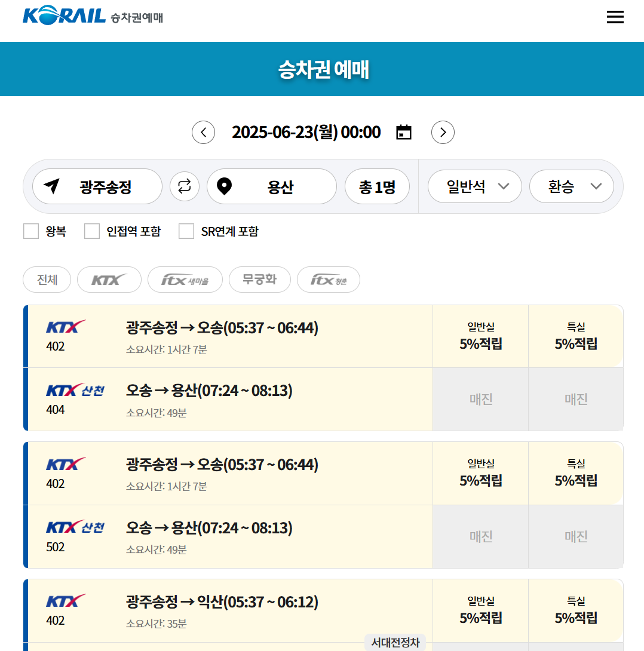The width and height of the screenshot is (644, 651).
Task: Open passenger count 총 1명
Action: tap(377, 186)
